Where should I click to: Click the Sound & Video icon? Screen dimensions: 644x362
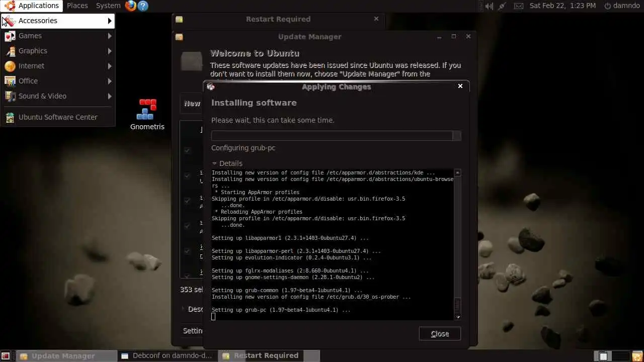[x=10, y=96]
